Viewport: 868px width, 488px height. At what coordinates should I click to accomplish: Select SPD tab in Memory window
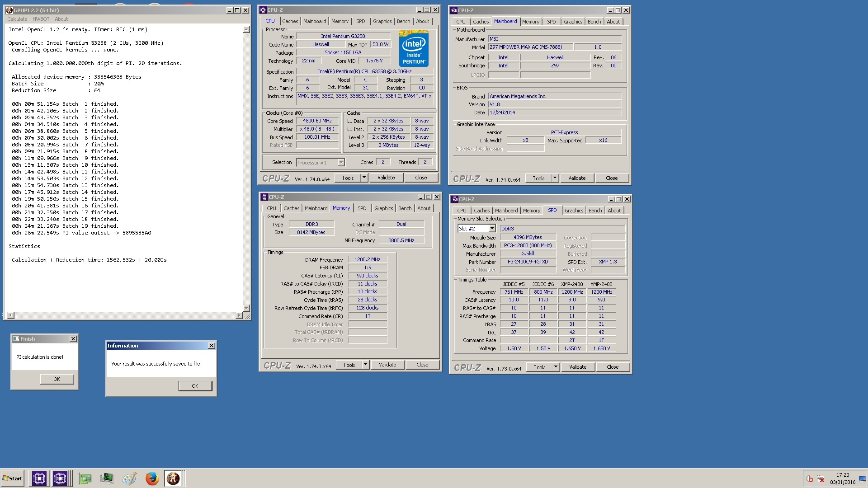point(362,208)
